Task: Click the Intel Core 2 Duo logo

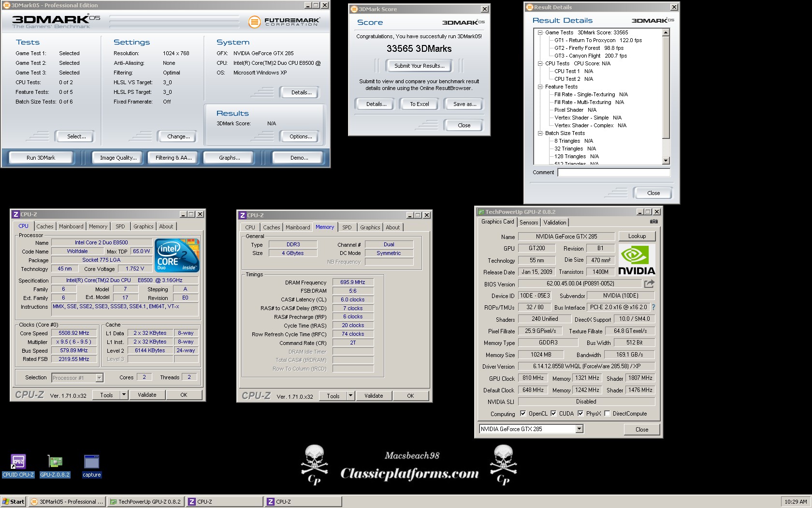Action: click(177, 255)
